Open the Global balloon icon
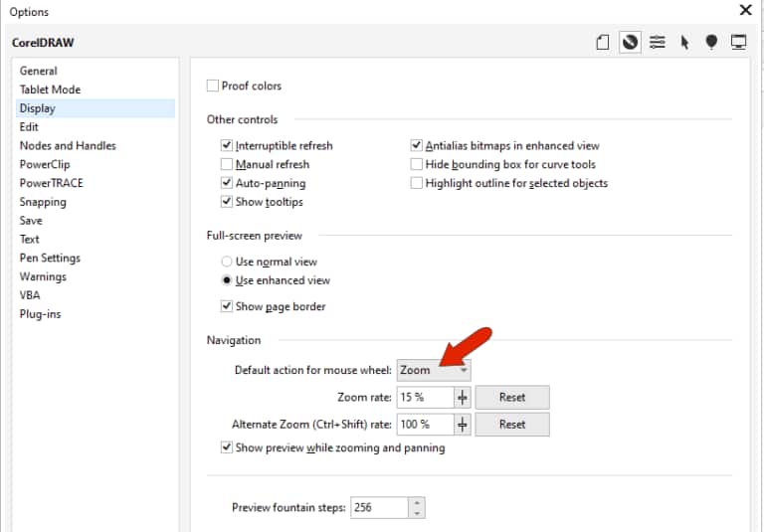 [711, 42]
